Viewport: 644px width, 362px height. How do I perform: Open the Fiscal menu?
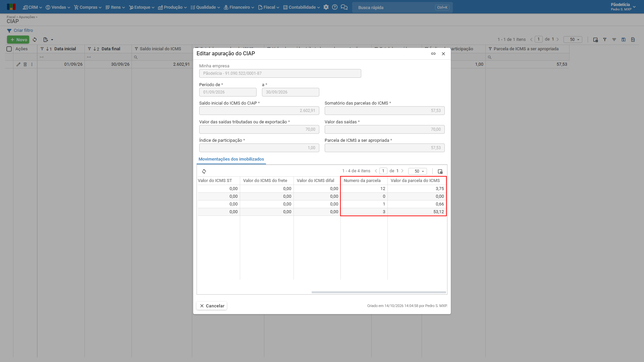pyautogui.click(x=269, y=7)
